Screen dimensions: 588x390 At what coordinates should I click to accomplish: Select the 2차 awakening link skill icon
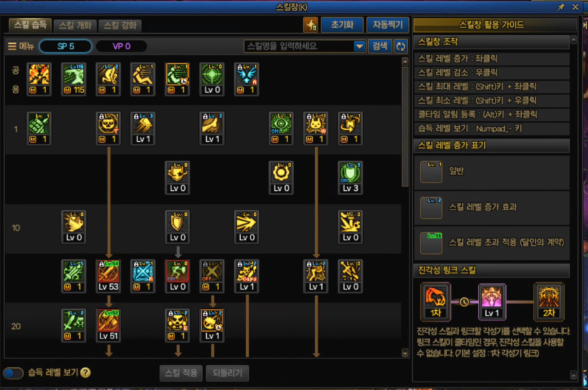[549, 302]
